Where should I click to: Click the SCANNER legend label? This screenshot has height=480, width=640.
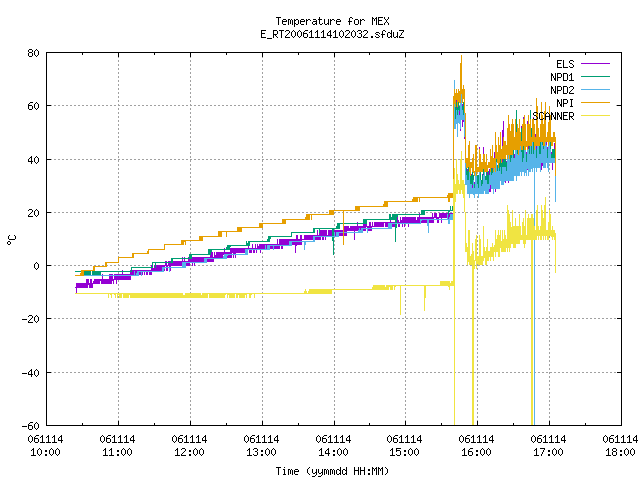coord(553,116)
